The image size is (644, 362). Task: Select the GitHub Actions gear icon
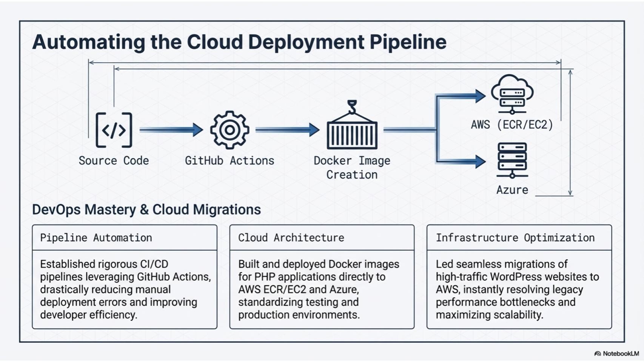coord(230,129)
